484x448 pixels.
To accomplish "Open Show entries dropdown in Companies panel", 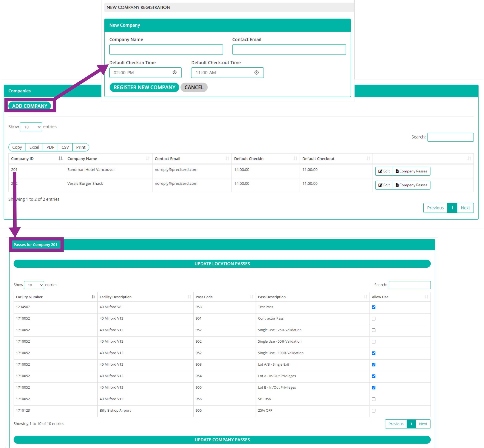I will (31, 127).
